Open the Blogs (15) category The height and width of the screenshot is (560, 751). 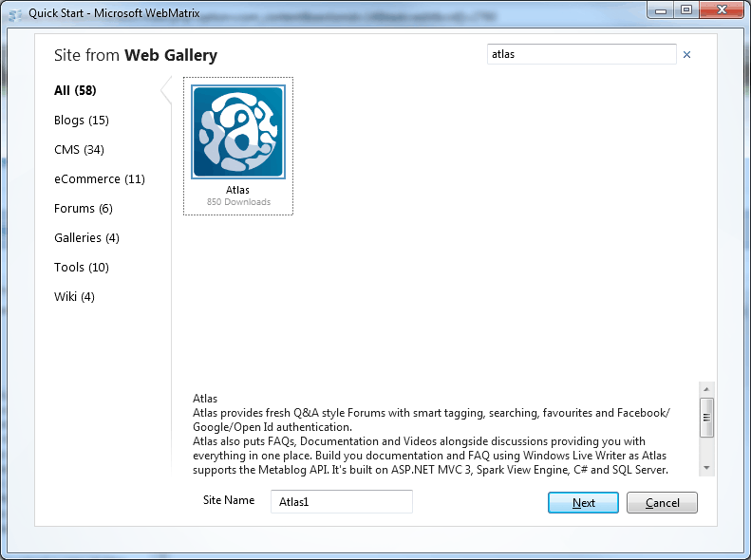tap(82, 121)
